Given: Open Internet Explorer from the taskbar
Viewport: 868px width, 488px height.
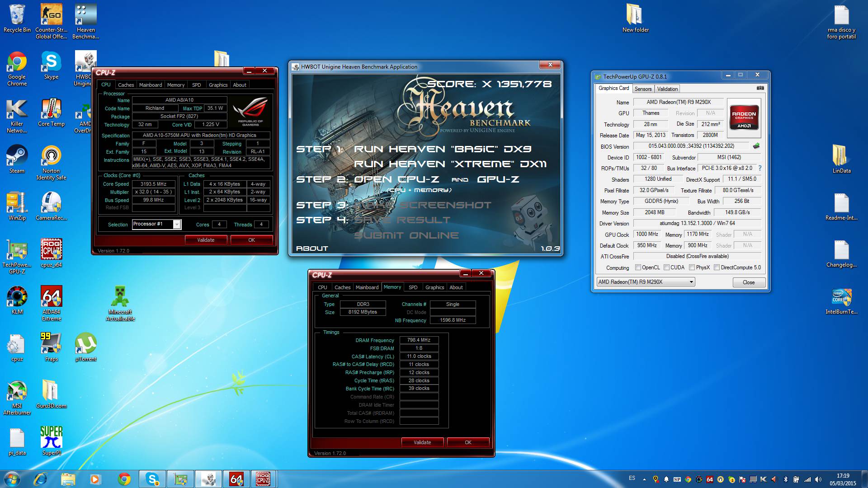Looking at the screenshot, I should coord(40,479).
